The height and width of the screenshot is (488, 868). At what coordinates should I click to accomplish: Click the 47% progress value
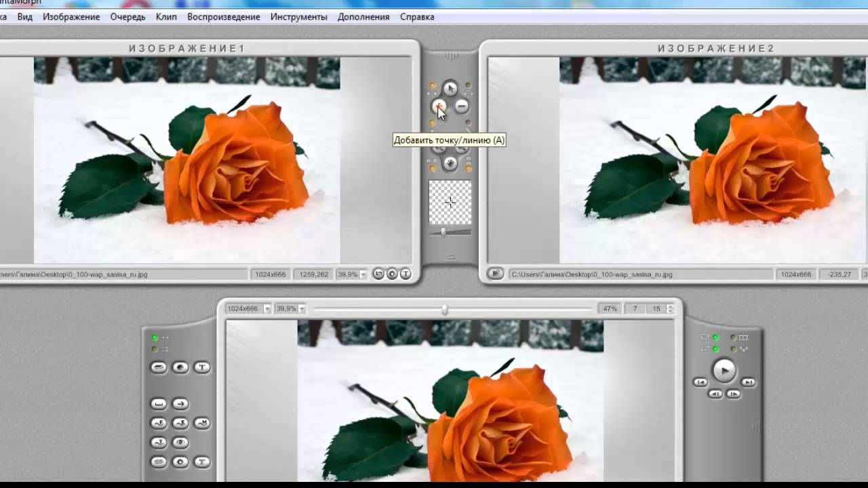point(610,308)
